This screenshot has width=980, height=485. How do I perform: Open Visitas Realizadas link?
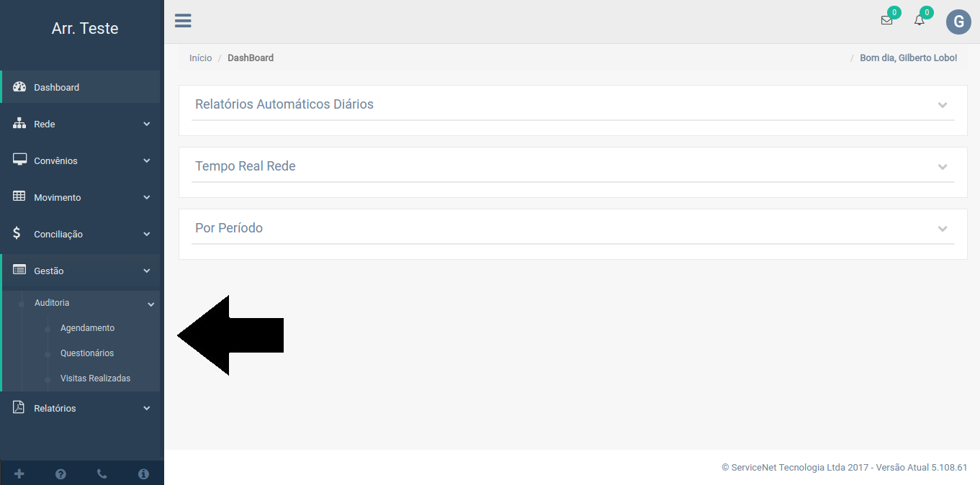pyautogui.click(x=95, y=379)
